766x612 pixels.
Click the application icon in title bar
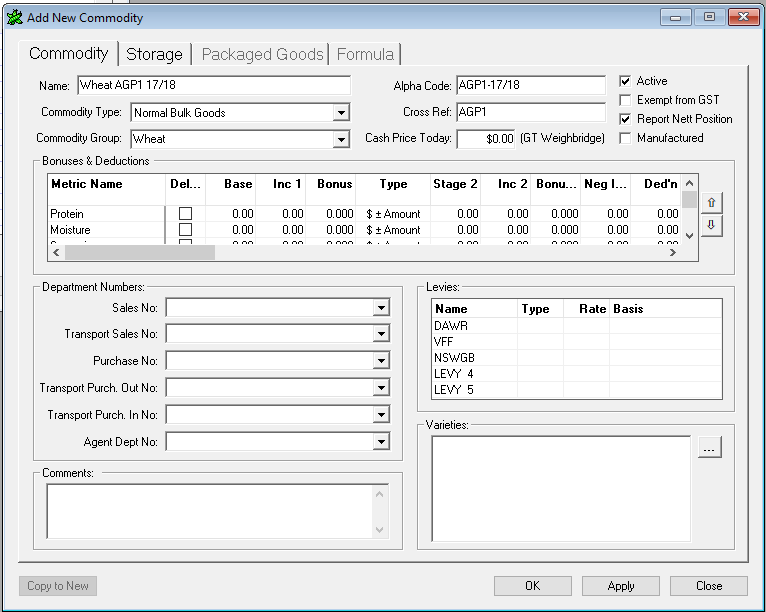click(x=14, y=17)
